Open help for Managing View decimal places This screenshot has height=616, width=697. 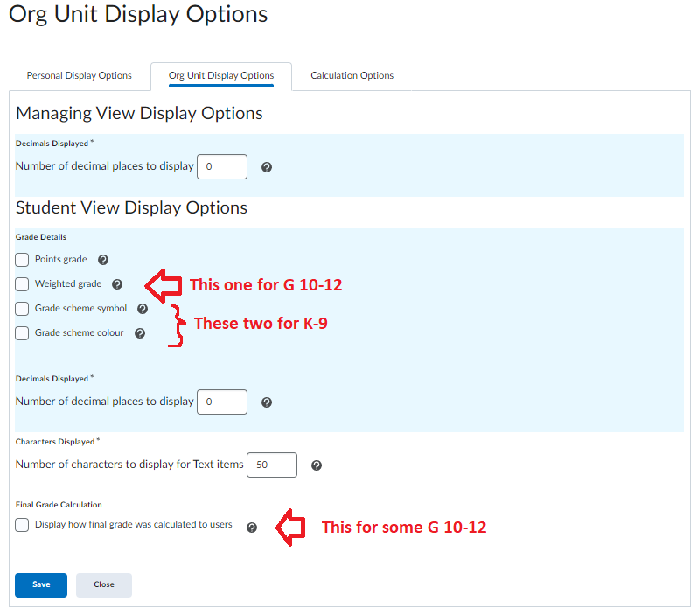(x=266, y=167)
